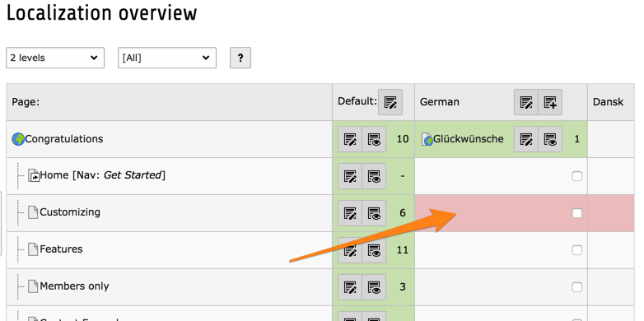Select the Members only page title
Screen dimensions: 644x321
click(x=74, y=286)
